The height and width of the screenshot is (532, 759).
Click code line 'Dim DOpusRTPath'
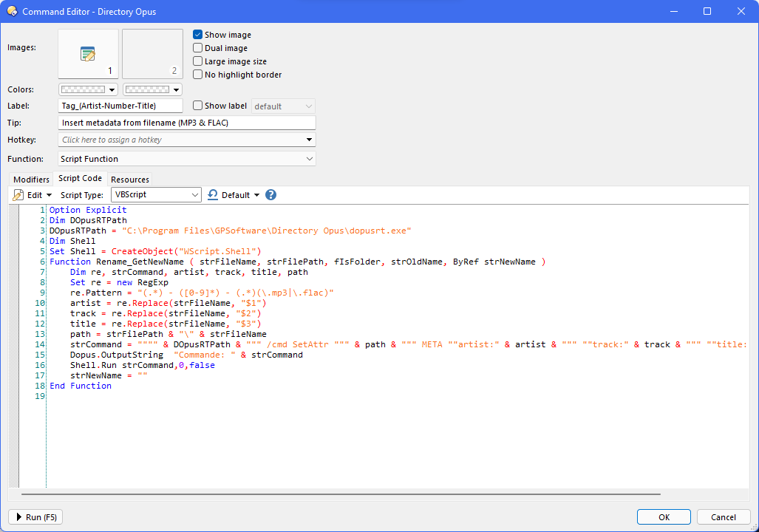pos(88,220)
